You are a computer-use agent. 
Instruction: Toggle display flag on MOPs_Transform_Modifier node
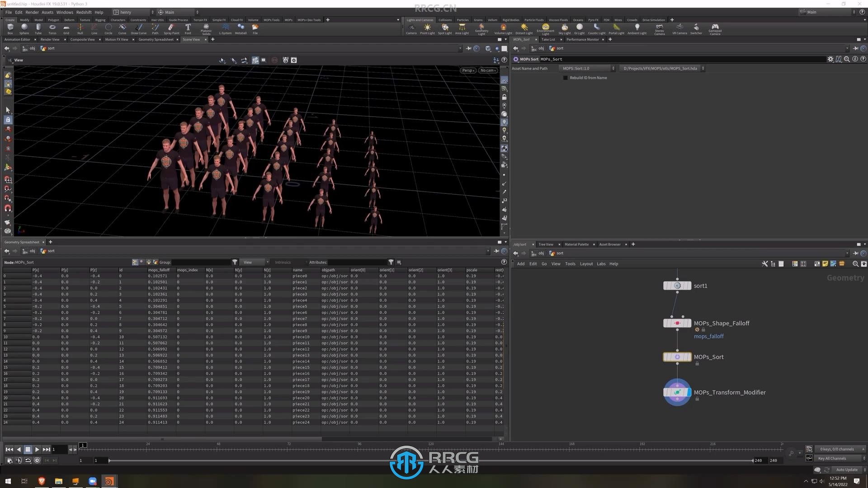(689, 392)
